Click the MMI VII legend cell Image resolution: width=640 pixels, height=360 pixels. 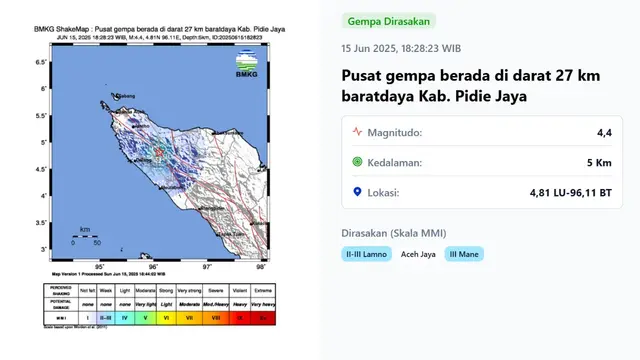click(x=189, y=318)
